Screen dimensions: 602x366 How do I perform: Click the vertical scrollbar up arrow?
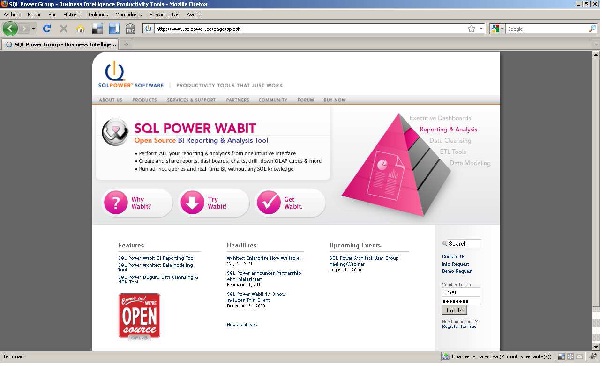tap(596, 55)
